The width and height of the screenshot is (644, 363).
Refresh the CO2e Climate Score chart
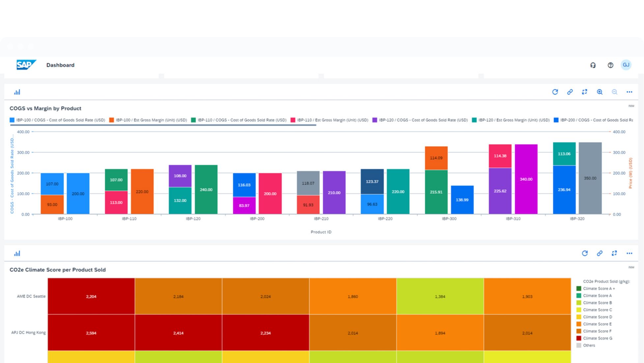pyautogui.click(x=585, y=253)
